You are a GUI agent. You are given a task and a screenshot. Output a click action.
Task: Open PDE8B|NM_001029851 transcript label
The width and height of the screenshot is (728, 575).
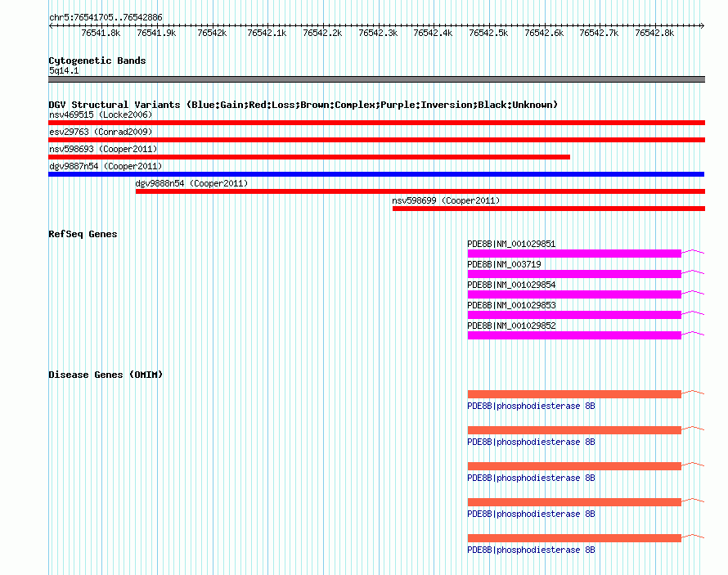pyautogui.click(x=511, y=244)
